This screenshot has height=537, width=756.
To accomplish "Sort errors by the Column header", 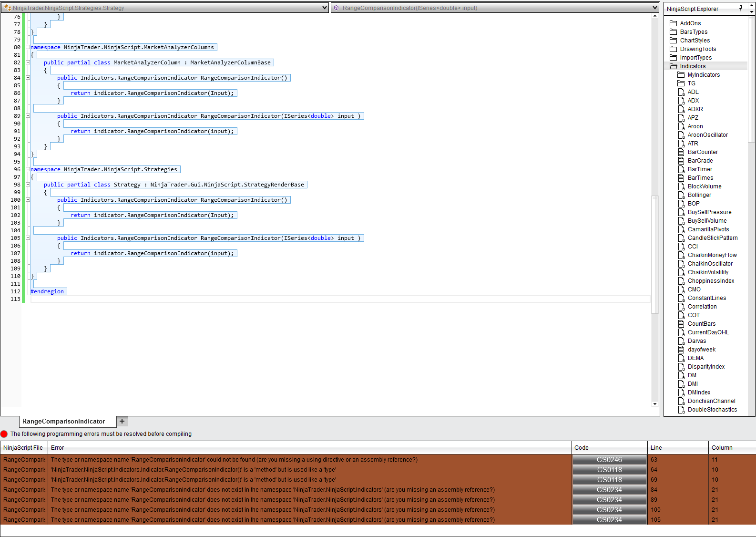I will coord(732,448).
